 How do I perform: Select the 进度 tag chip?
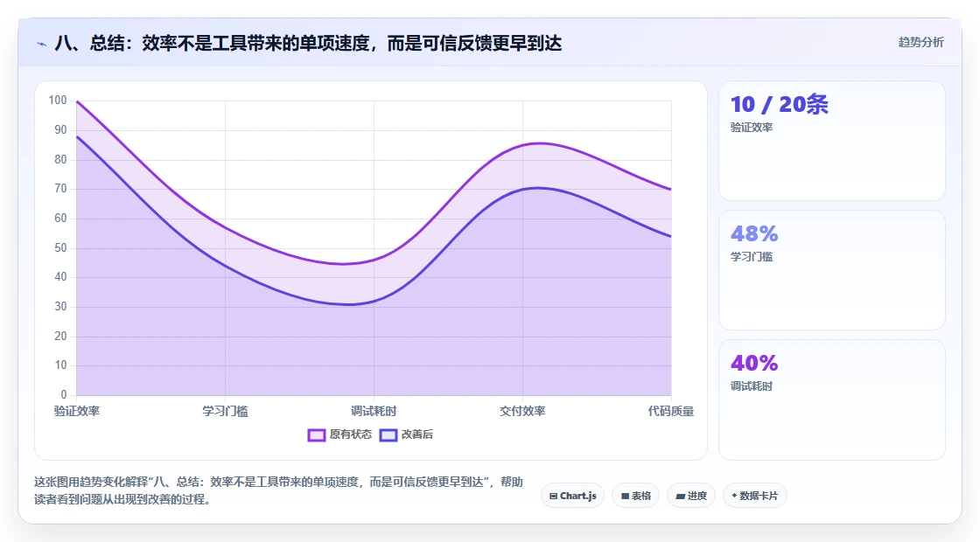tap(691, 496)
